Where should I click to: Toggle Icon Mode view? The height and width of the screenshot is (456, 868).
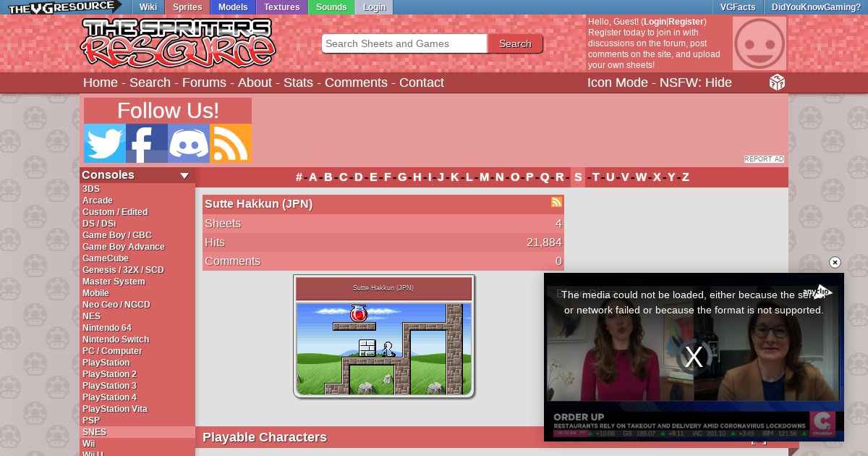(x=617, y=83)
